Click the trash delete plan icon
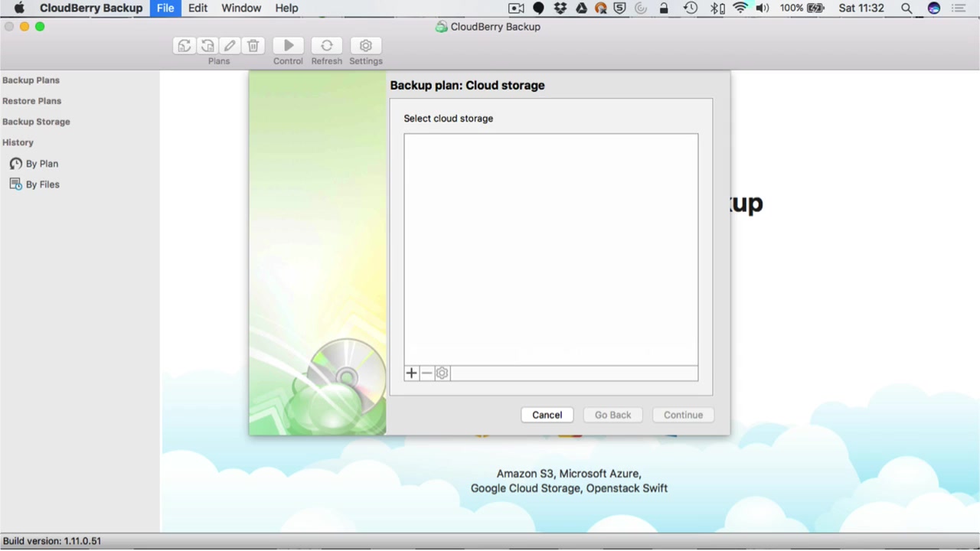Image resolution: width=980 pixels, height=551 pixels. tap(253, 46)
